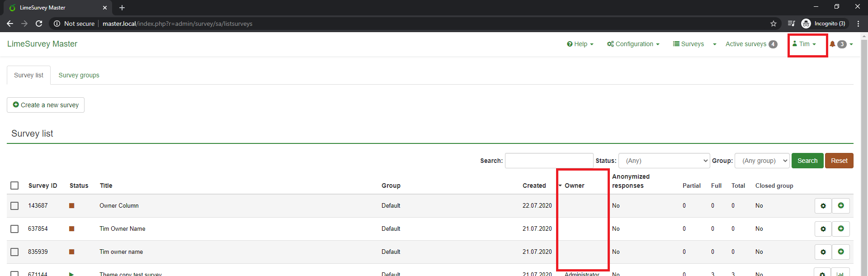
Task: Reload the page in the browser
Action: 39,24
